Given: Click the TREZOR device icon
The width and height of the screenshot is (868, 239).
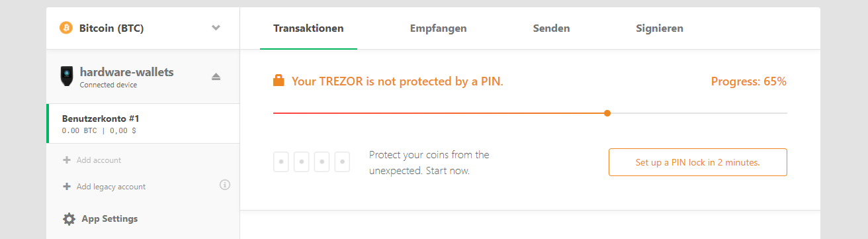Looking at the screenshot, I should (67, 75).
